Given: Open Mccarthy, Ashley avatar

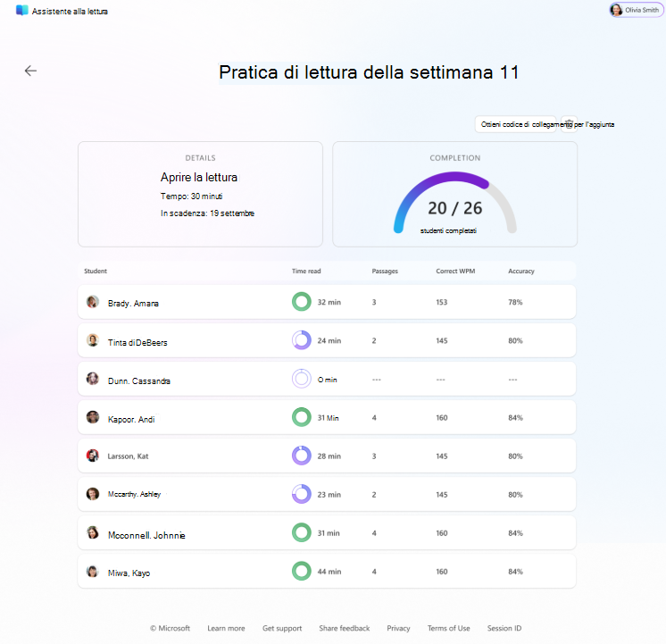Looking at the screenshot, I should pyautogui.click(x=93, y=494).
